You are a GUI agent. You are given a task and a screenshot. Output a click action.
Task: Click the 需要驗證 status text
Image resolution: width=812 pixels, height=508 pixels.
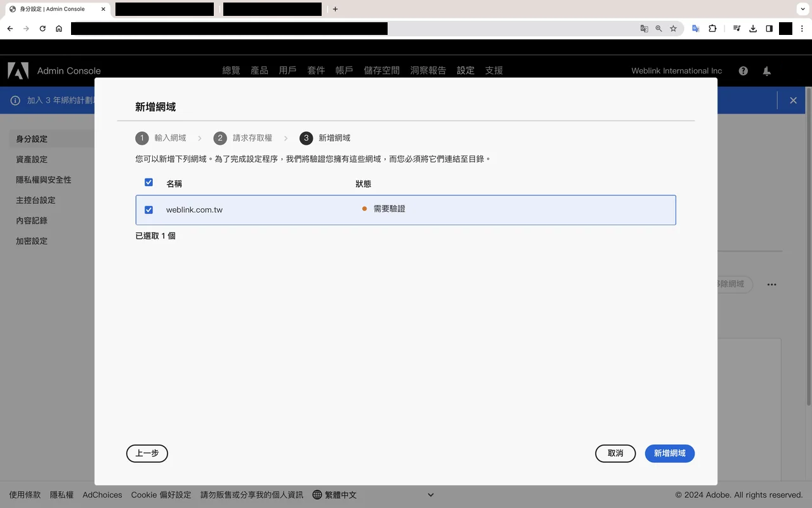(390, 209)
